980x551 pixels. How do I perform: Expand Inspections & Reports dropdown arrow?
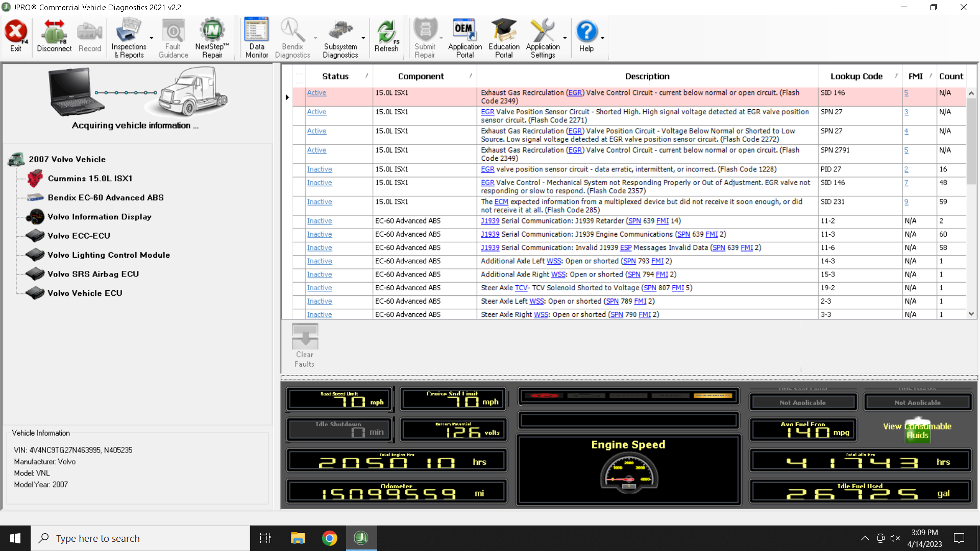pyautogui.click(x=152, y=38)
